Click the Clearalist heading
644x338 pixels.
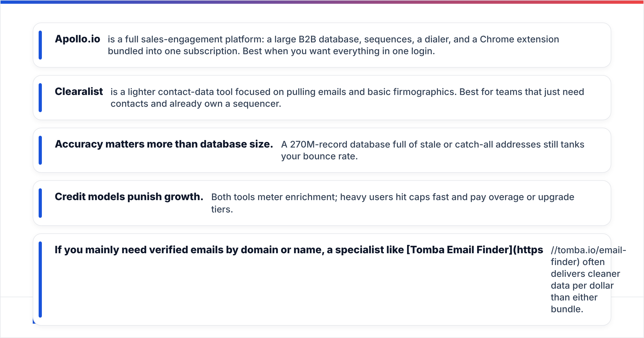79,91
